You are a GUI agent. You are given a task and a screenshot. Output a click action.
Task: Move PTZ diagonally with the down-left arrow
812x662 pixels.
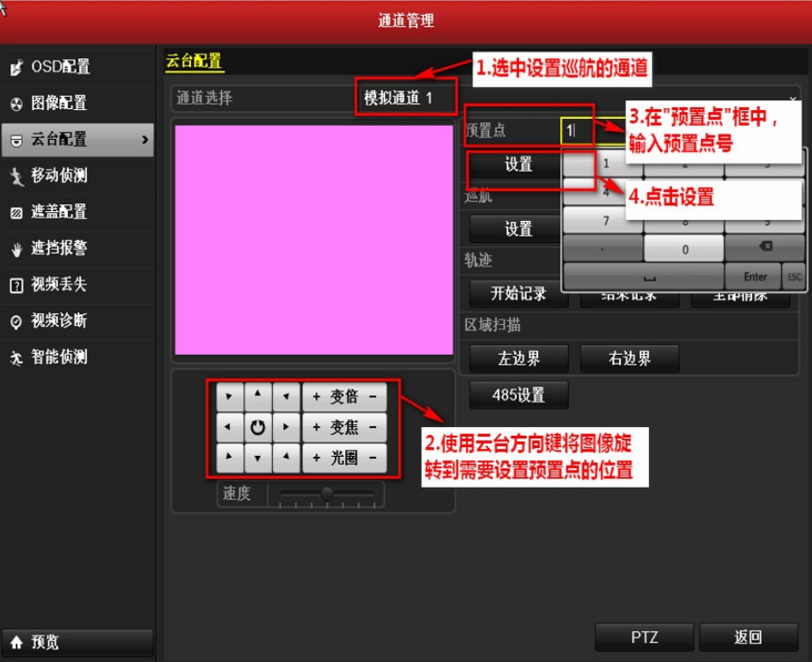tap(229, 458)
